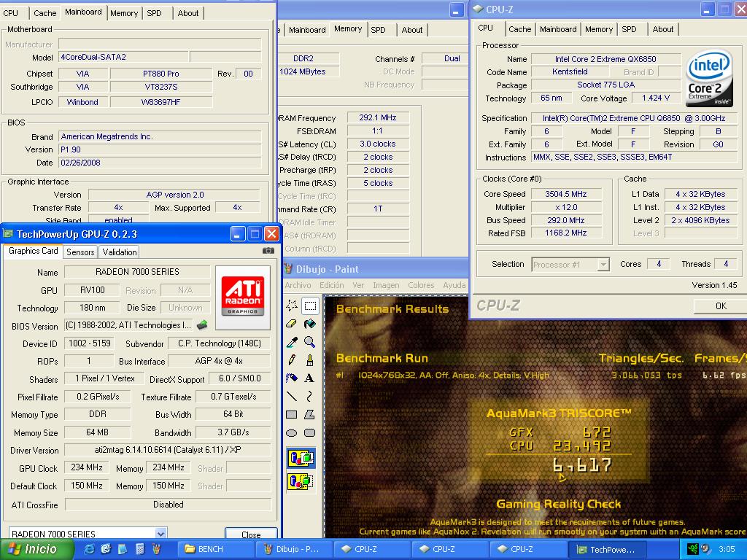
Task: Switch to GPU-Z Graphics Card tab
Action: coord(34,251)
